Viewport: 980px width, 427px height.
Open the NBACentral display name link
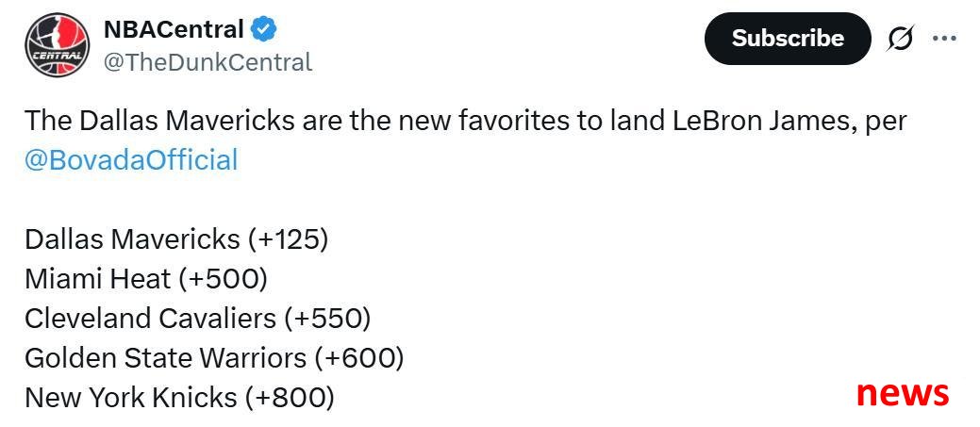[x=174, y=28]
